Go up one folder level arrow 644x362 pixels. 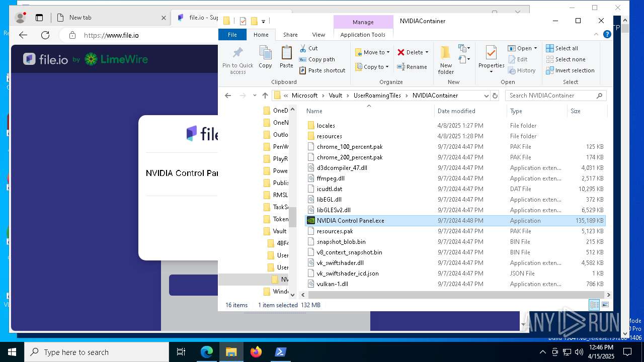265,96
